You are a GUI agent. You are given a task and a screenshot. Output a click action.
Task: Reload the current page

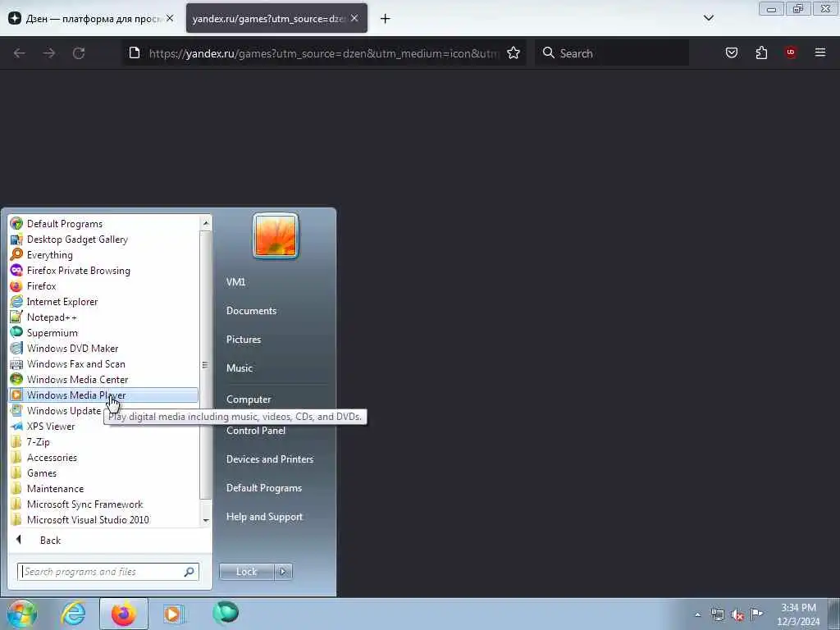coord(79,53)
